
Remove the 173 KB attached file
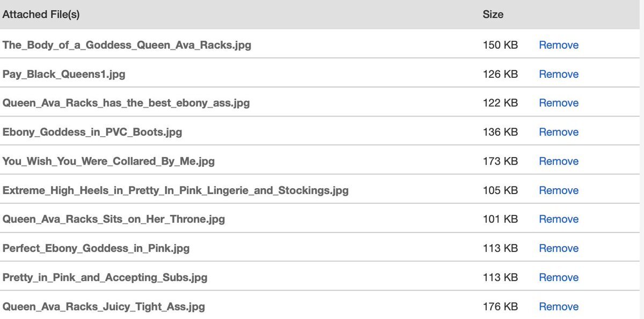(x=558, y=161)
